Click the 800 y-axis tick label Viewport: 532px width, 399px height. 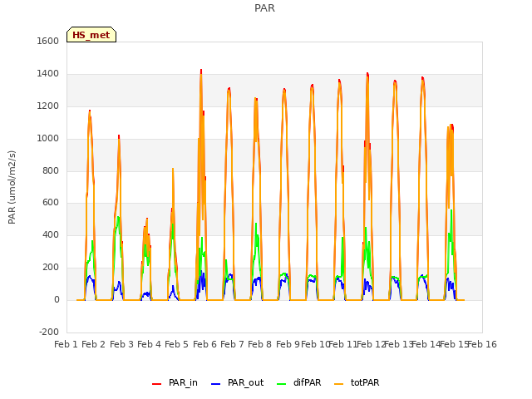51,170
